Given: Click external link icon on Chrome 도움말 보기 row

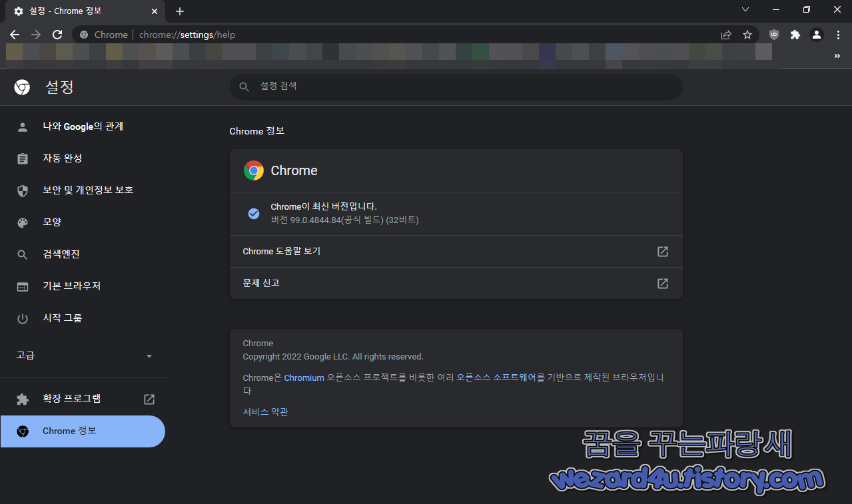Looking at the screenshot, I should [x=663, y=252].
